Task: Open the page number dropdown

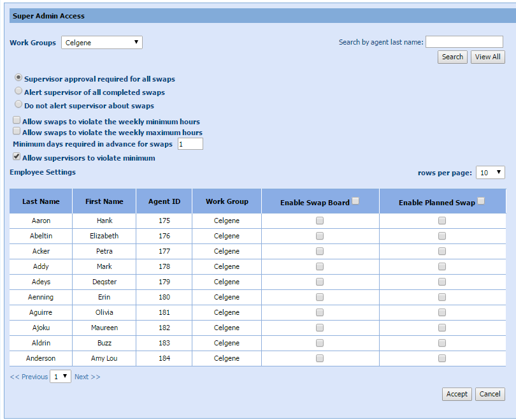Action: tap(61, 377)
